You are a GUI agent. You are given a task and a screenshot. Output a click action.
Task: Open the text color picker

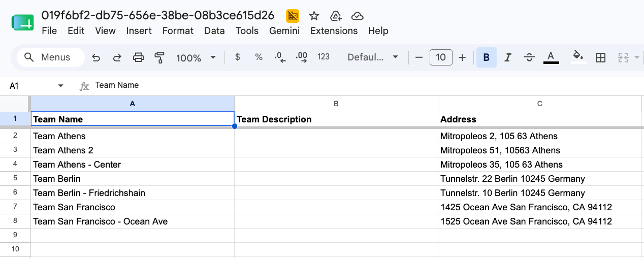(551, 57)
